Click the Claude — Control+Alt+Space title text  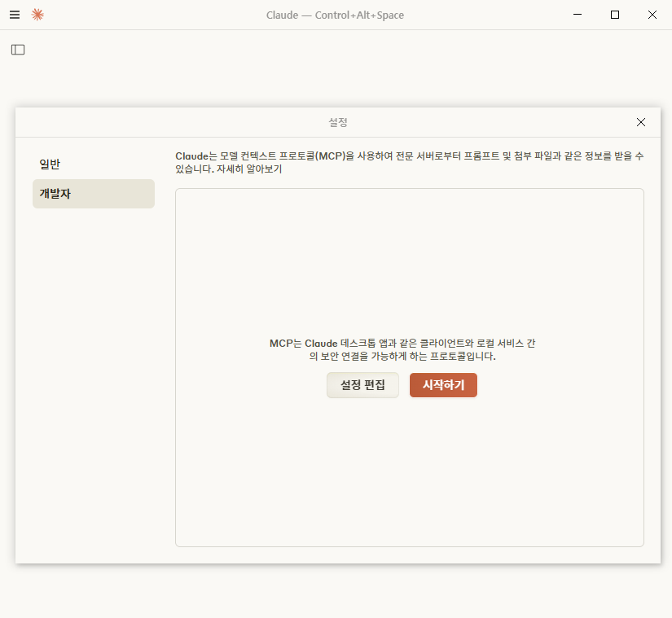point(335,15)
